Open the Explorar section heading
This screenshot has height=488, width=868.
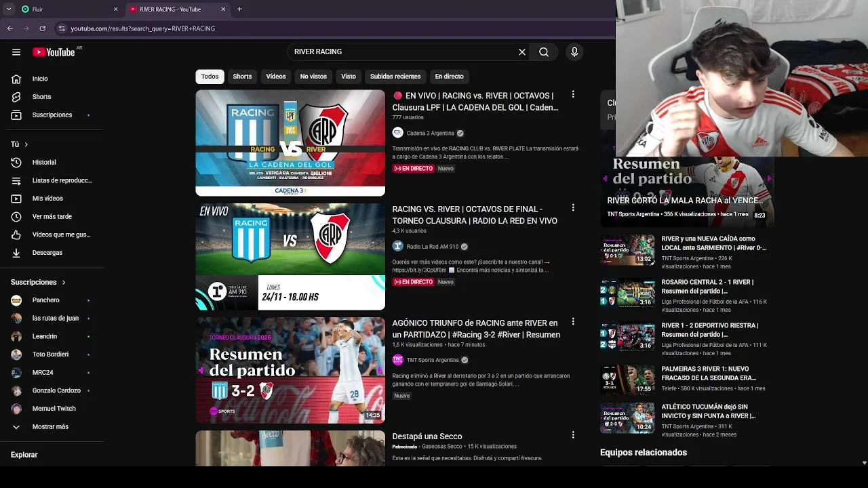pos(24,455)
